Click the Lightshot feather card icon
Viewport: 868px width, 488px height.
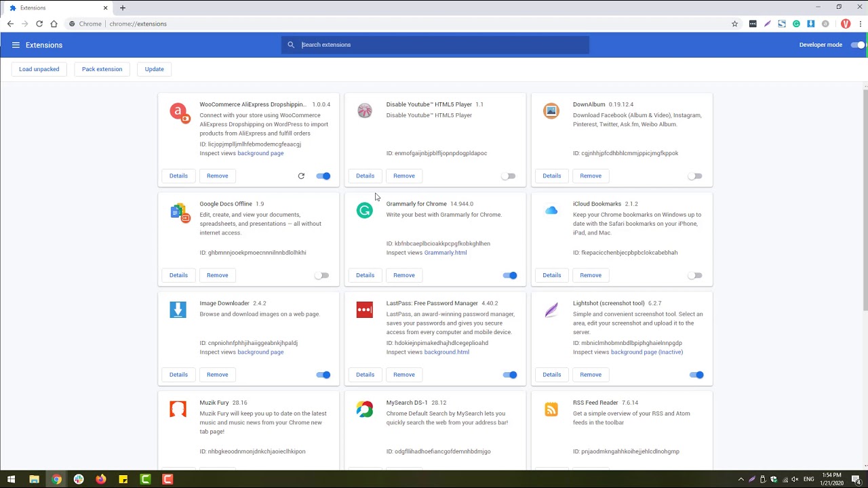pos(551,310)
